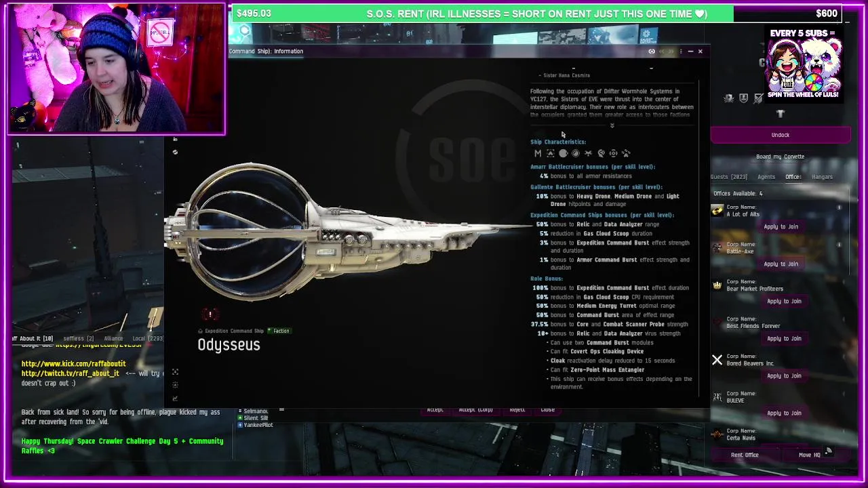
Task: Select the Local chat tab
Action: point(147,338)
